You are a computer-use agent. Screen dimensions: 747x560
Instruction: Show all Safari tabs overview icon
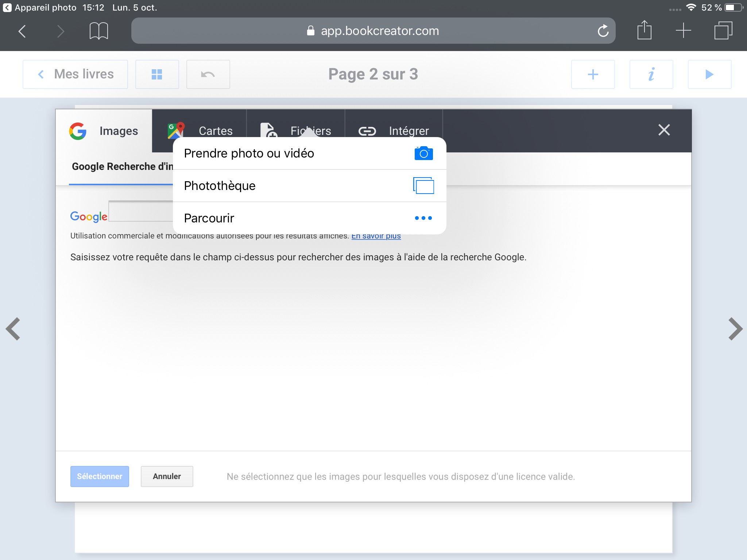point(723,31)
